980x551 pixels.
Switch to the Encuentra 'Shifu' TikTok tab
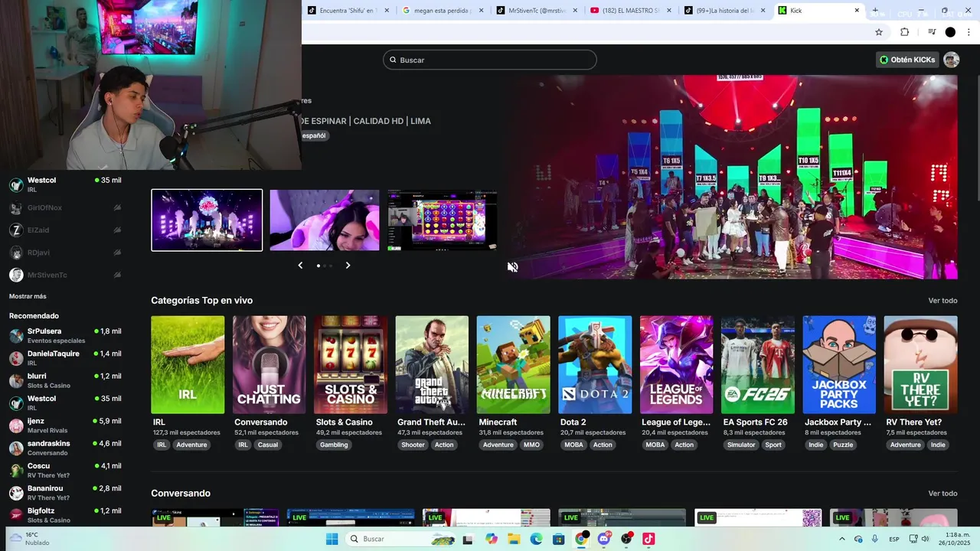(x=348, y=11)
